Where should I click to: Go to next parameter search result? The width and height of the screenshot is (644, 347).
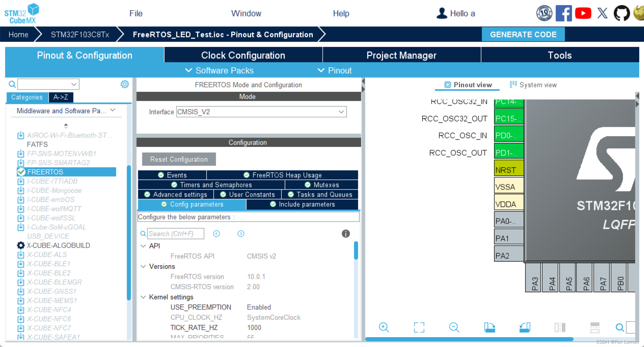(x=241, y=233)
